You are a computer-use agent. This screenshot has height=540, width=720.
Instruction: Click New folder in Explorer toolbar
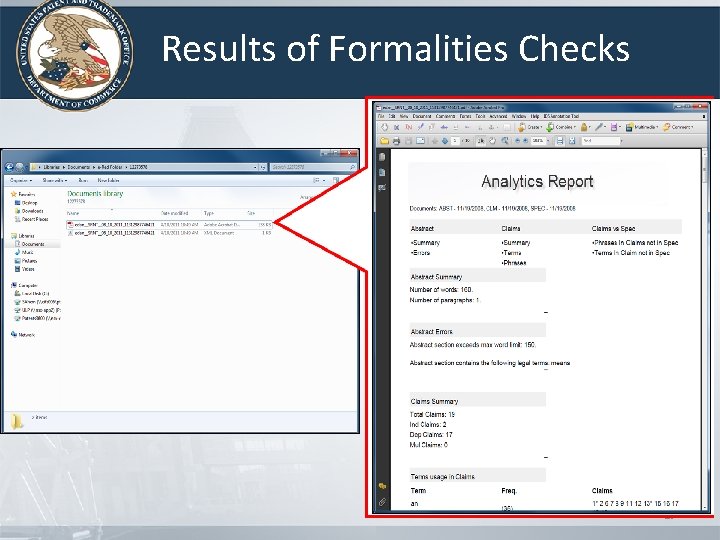pos(108,180)
